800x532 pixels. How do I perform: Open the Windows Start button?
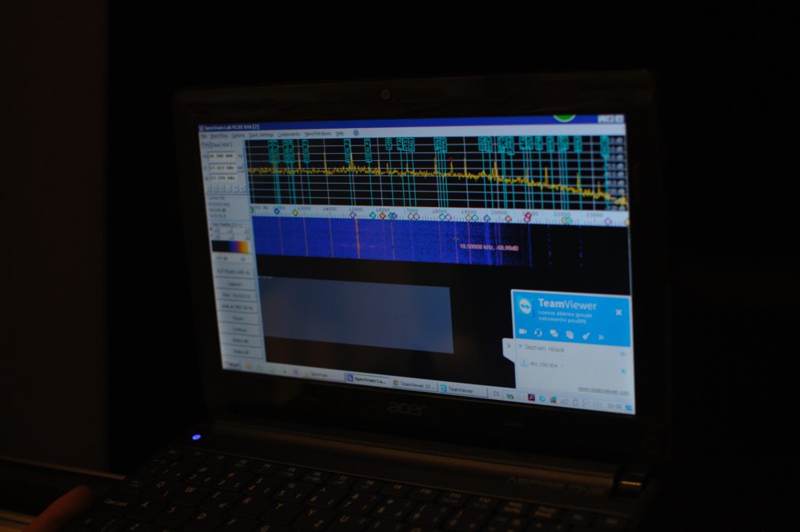tap(233, 365)
